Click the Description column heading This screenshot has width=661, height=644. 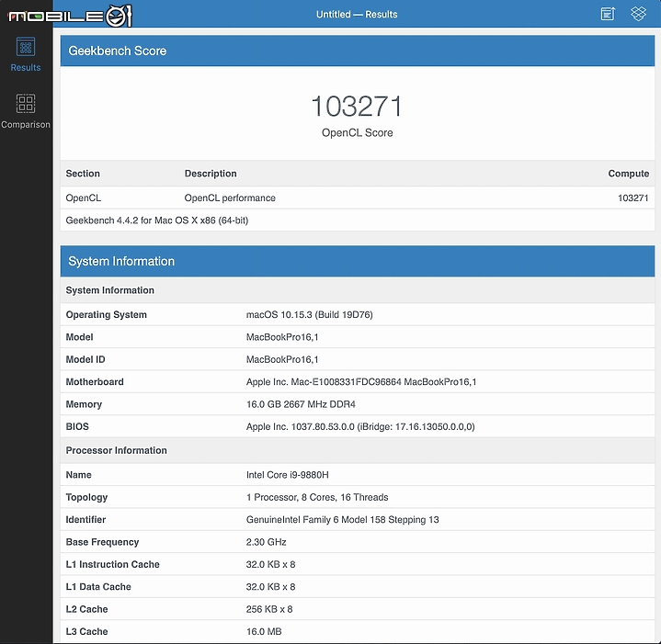pyautogui.click(x=211, y=174)
